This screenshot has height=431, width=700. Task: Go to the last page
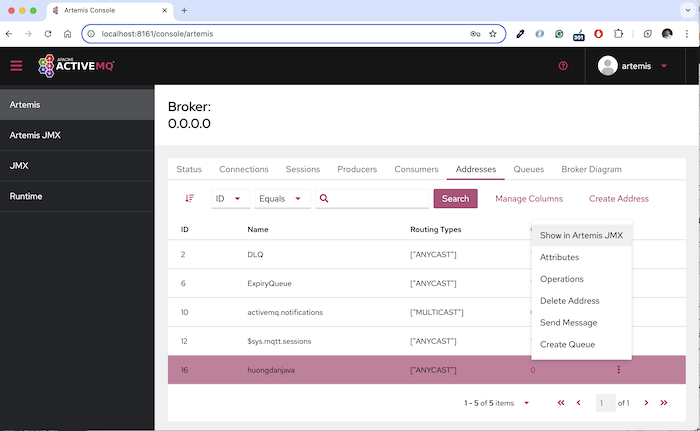coord(664,403)
